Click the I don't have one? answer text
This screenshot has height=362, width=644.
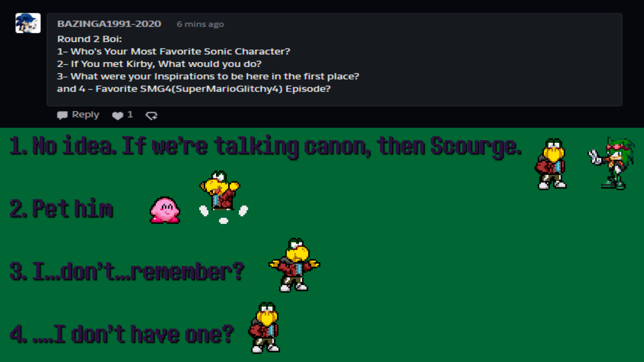tap(121, 334)
